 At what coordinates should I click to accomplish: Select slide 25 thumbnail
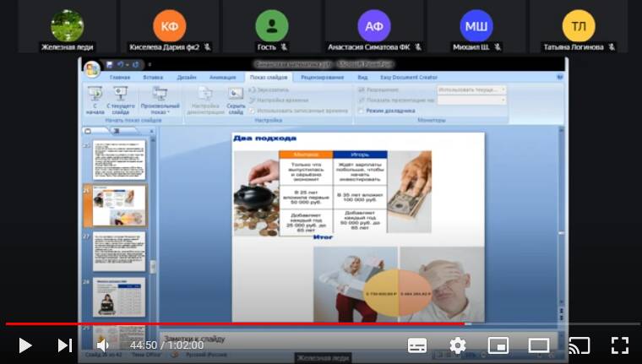coord(119,160)
